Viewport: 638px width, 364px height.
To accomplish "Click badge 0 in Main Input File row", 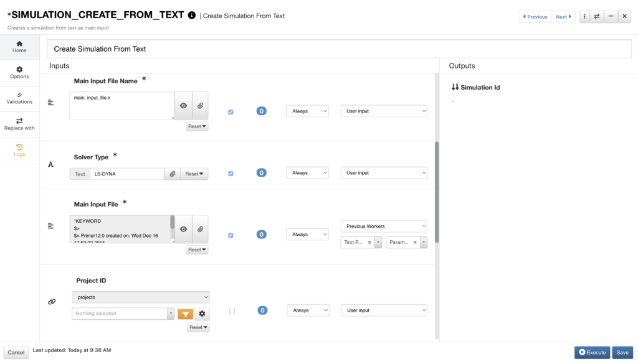I will tap(261, 235).
